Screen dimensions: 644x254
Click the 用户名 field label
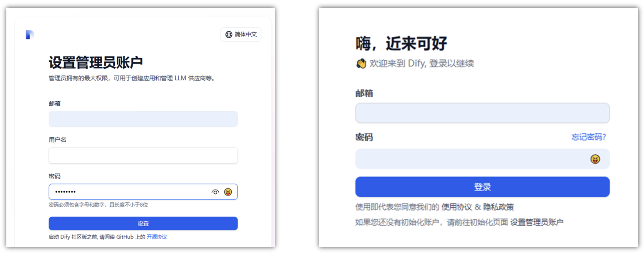pos(57,140)
